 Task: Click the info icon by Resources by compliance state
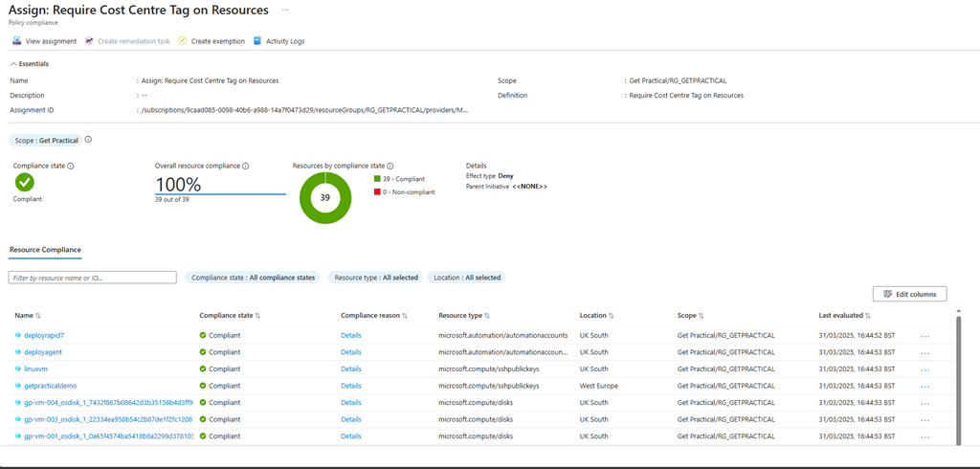coord(390,166)
